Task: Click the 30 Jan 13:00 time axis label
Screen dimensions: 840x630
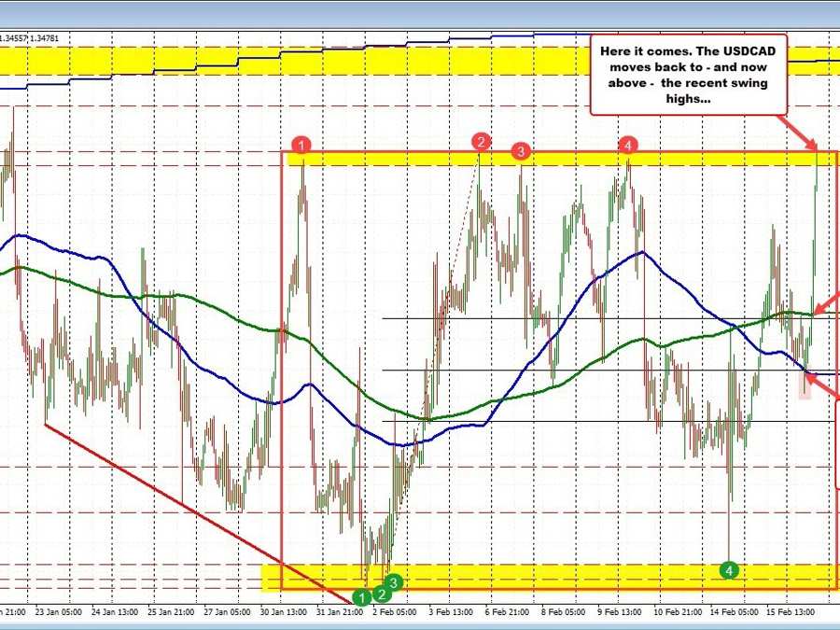Action: pyautogui.click(x=287, y=612)
